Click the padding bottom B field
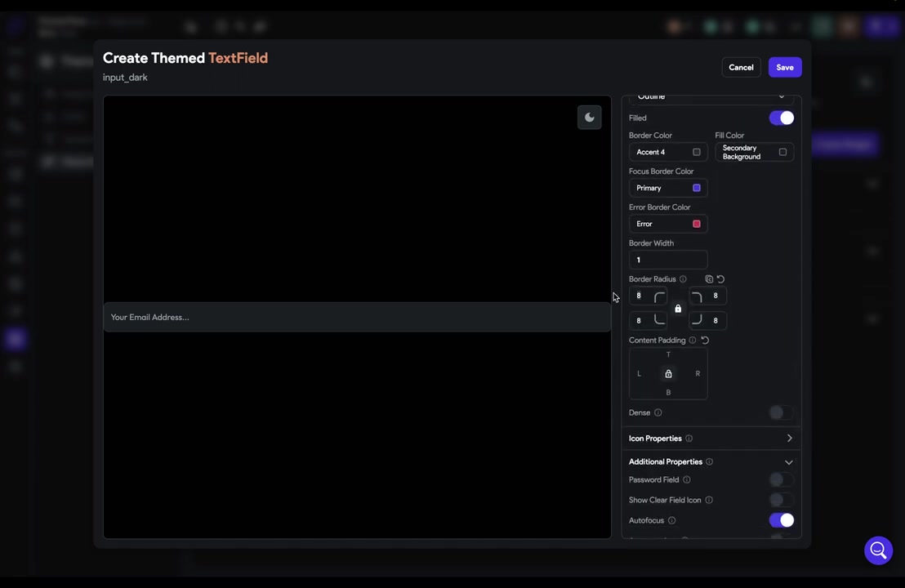Viewport: 905px width, 588px height. [x=668, y=392]
